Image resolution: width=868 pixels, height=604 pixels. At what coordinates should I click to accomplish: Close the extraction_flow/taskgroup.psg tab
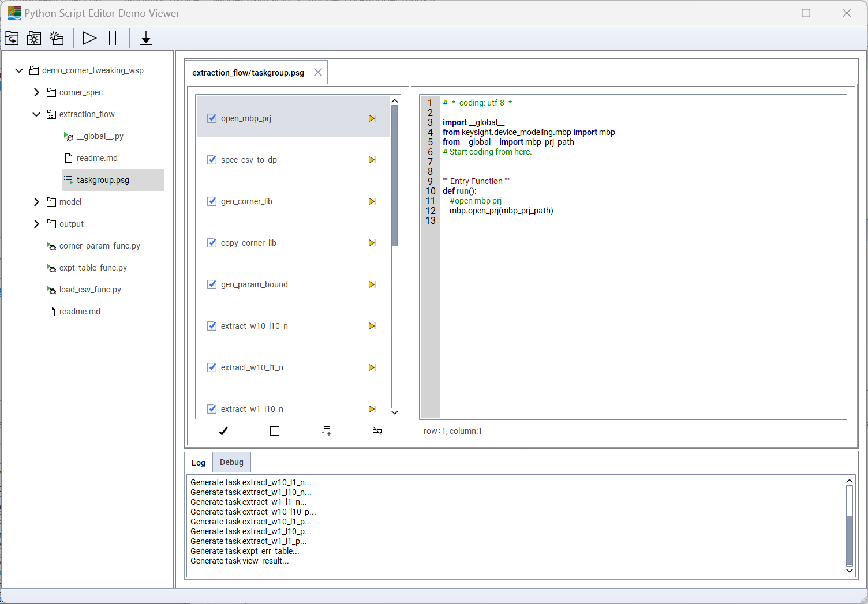point(318,72)
